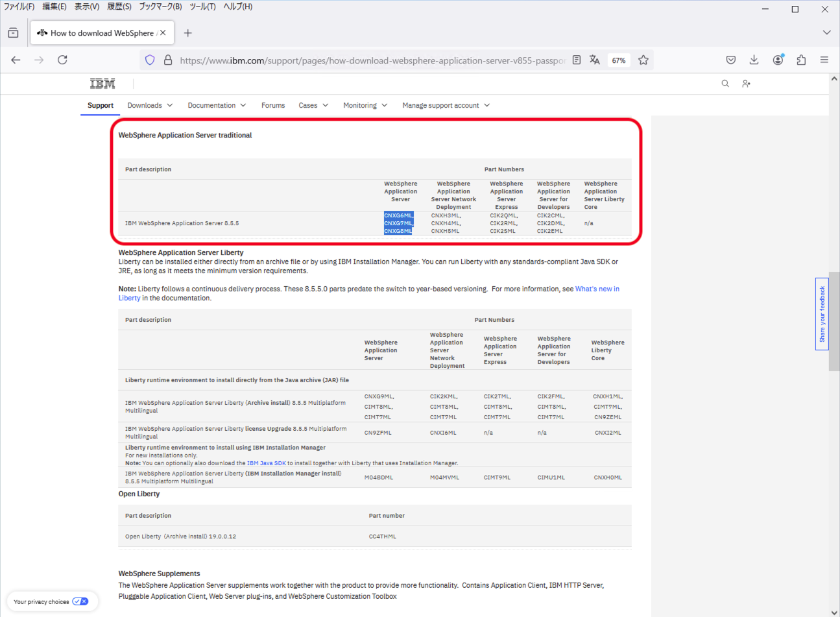Click the 67% zoom level indicator
The width and height of the screenshot is (840, 617).
[619, 60]
